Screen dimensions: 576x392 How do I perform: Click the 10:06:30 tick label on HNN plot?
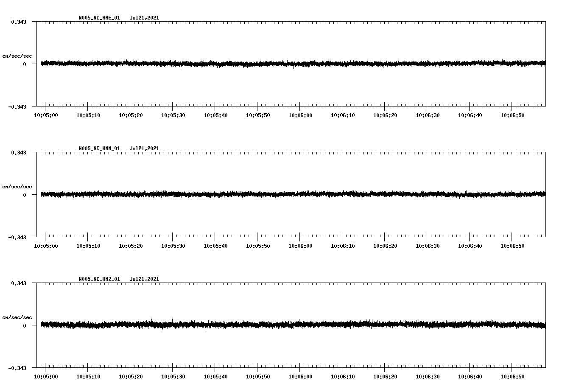point(428,246)
